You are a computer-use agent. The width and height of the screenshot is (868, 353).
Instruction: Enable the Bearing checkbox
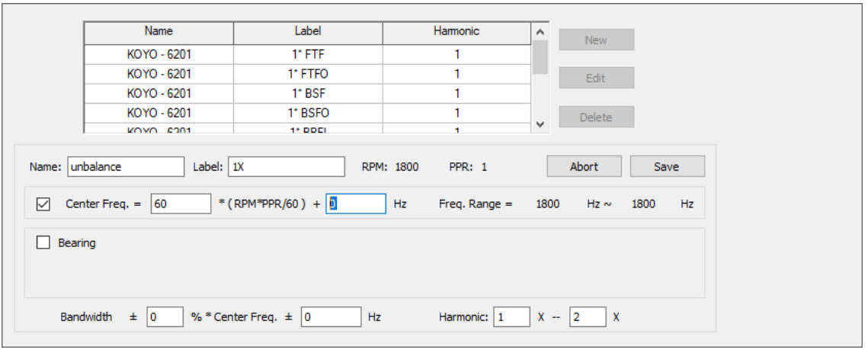43,243
